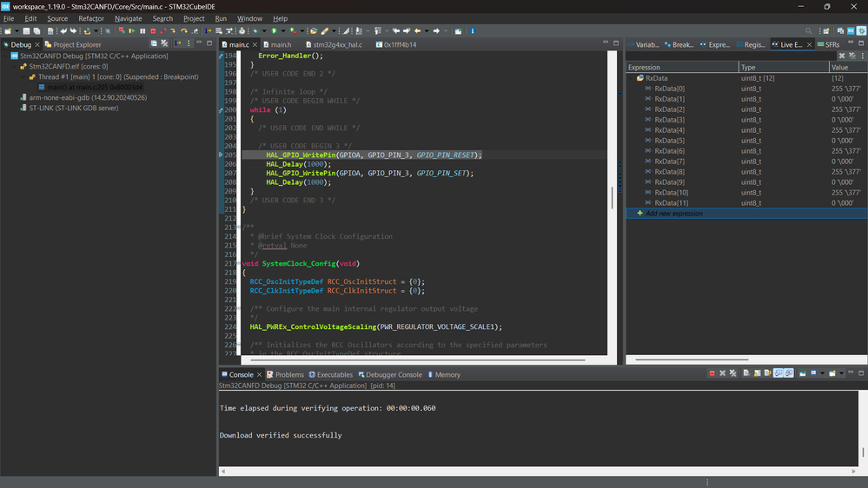Click 'Add new expression' row
This screenshot has height=488, width=868.
(x=673, y=214)
